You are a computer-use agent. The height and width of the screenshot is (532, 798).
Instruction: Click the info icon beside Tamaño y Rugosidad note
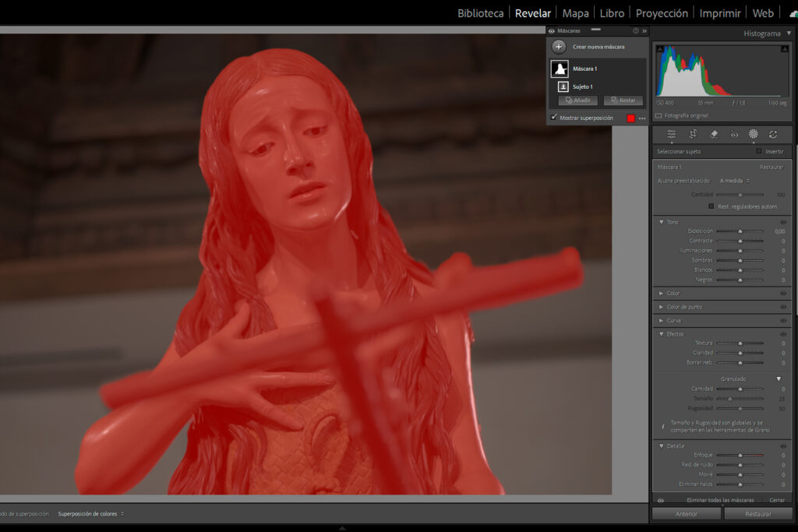[x=662, y=426]
